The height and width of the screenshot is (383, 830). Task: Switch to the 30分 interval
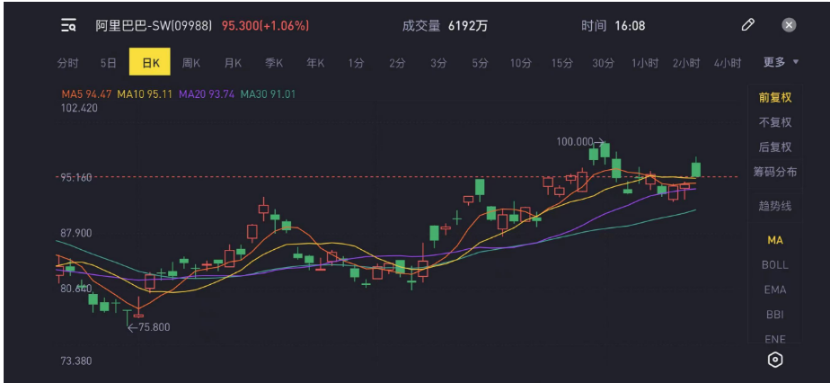[603, 63]
